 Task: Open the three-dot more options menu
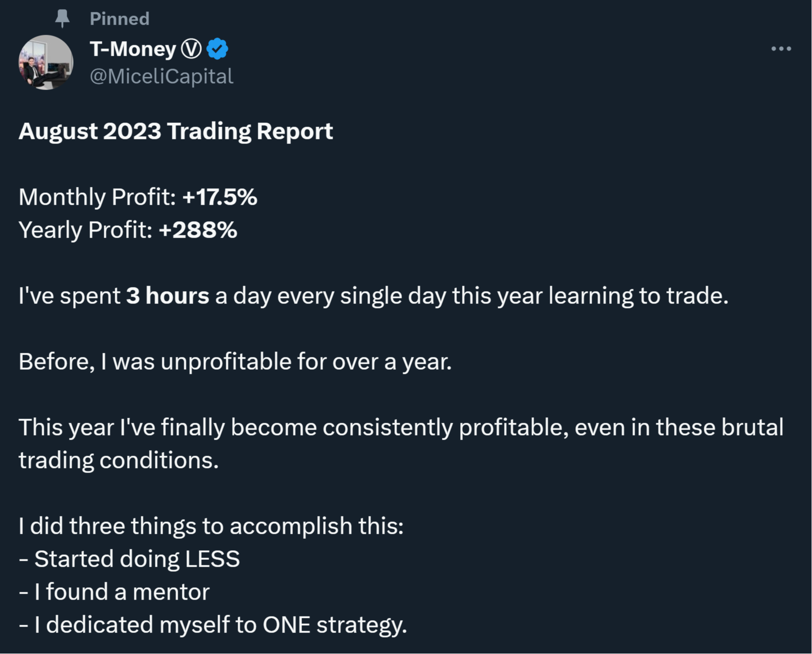781,48
